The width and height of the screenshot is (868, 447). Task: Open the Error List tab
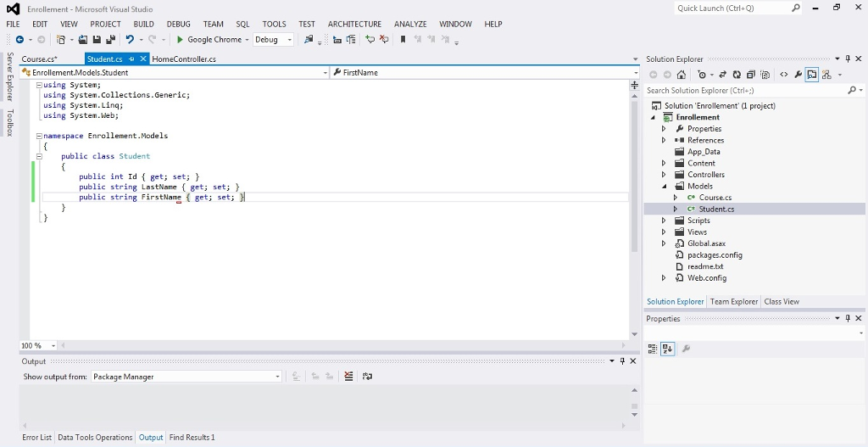[x=36, y=438]
